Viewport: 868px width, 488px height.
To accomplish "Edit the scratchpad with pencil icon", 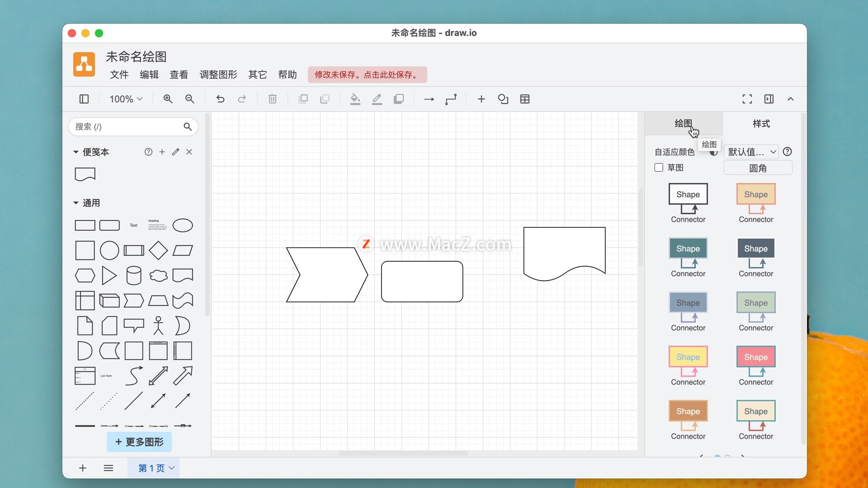I will pos(175,152).
